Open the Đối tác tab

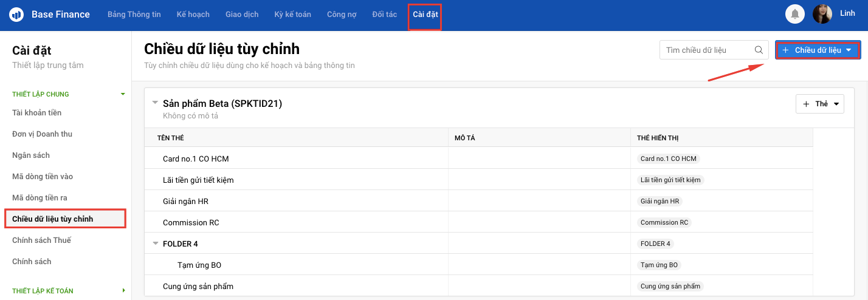[385, 14]
